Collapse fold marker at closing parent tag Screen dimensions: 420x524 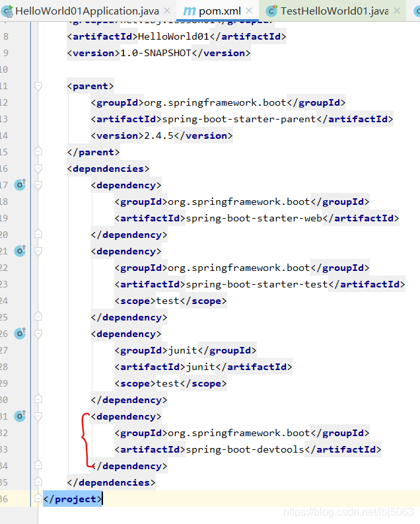point(38,152)
